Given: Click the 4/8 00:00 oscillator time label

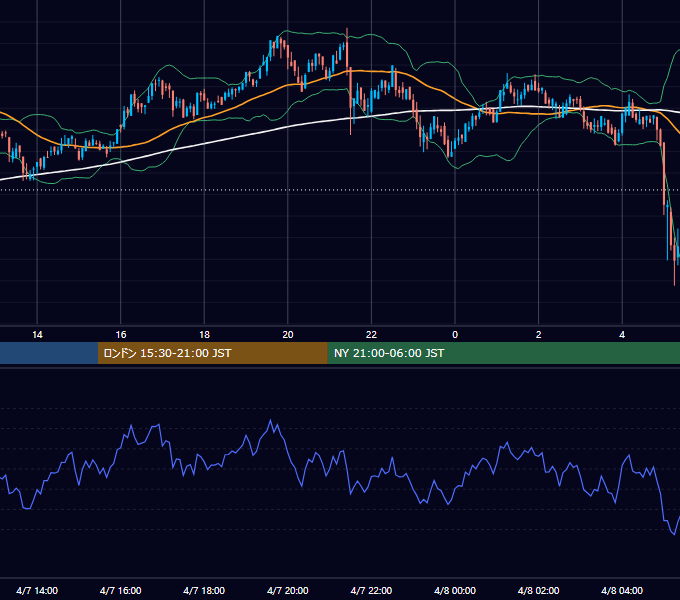Looking at the screenshot, I should pos(455,590).
